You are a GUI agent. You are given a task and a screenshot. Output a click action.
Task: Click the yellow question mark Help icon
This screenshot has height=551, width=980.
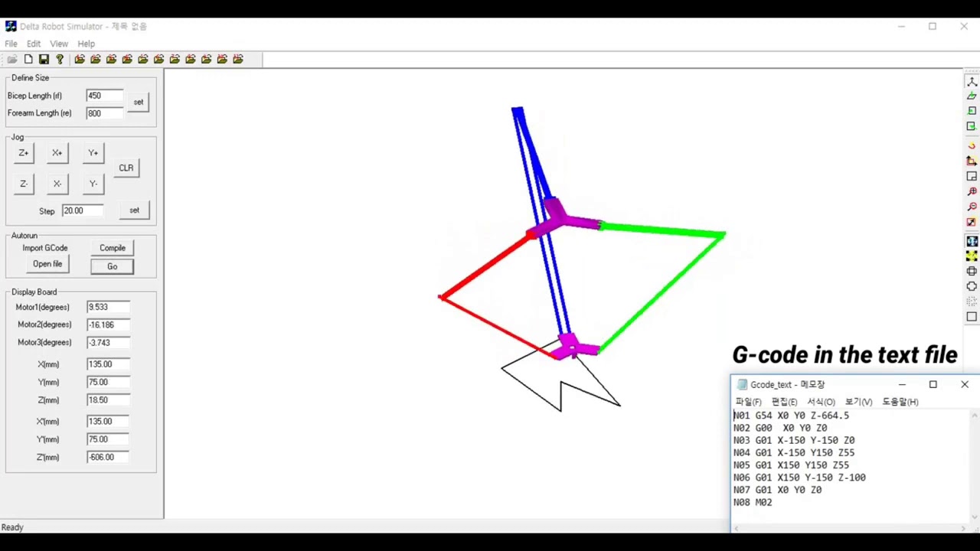tap(60, 59)
